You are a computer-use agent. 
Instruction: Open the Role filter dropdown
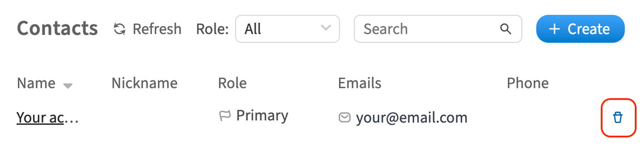pyautogui.click(x=287, y=29)
